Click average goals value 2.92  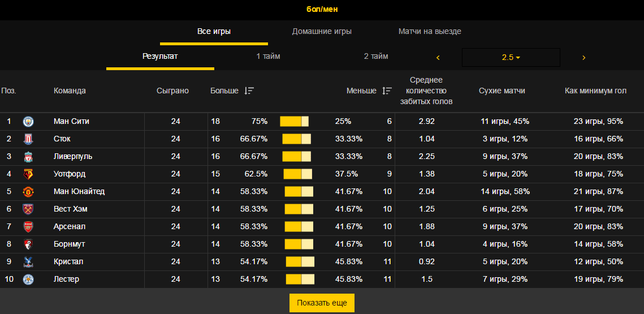click(x=427, y=122)
